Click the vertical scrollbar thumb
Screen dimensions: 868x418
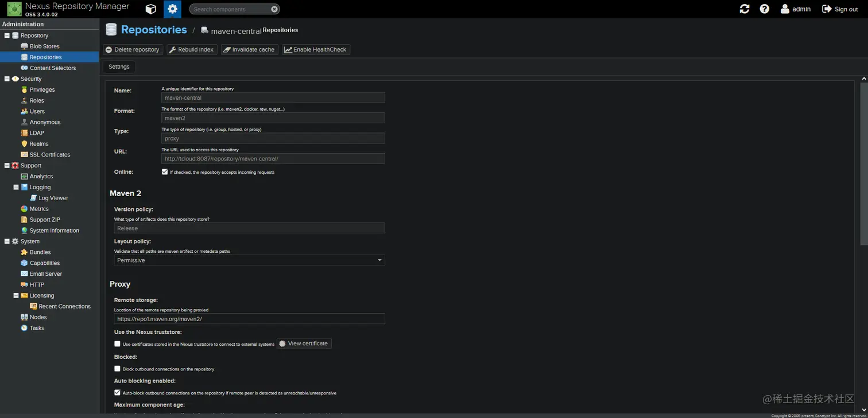point(864,163)
